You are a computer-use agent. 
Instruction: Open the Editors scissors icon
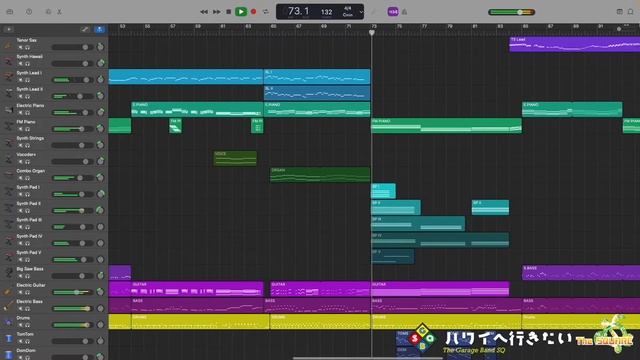coord(60,12)
